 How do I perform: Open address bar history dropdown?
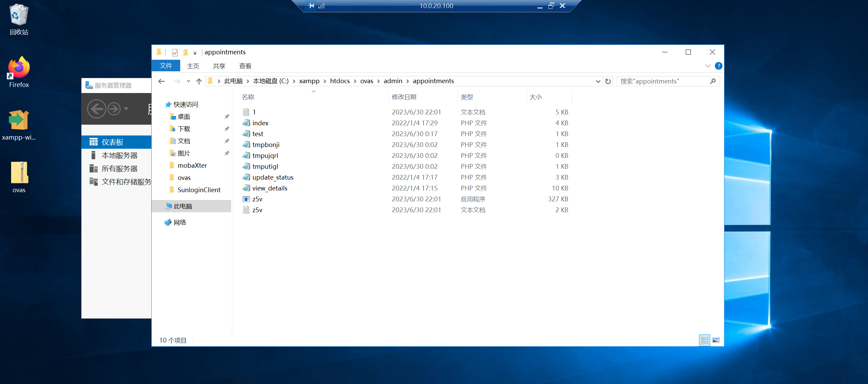point(598,81)
